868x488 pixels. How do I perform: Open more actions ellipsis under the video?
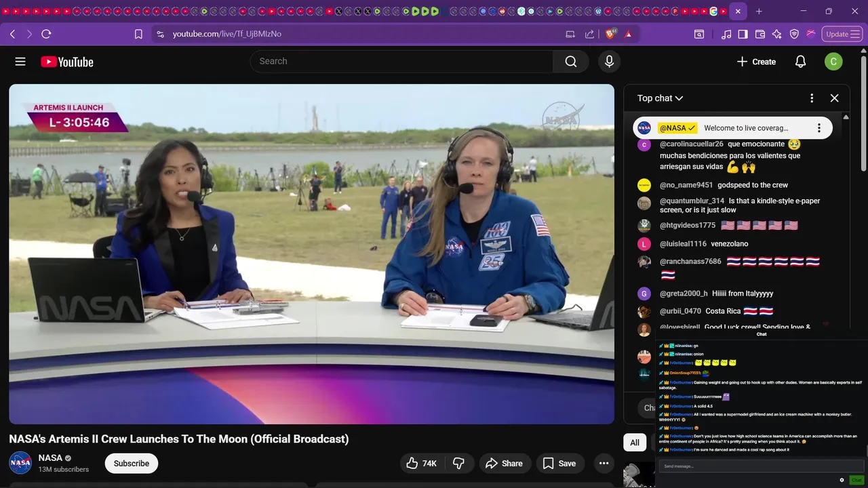(604, 464)
